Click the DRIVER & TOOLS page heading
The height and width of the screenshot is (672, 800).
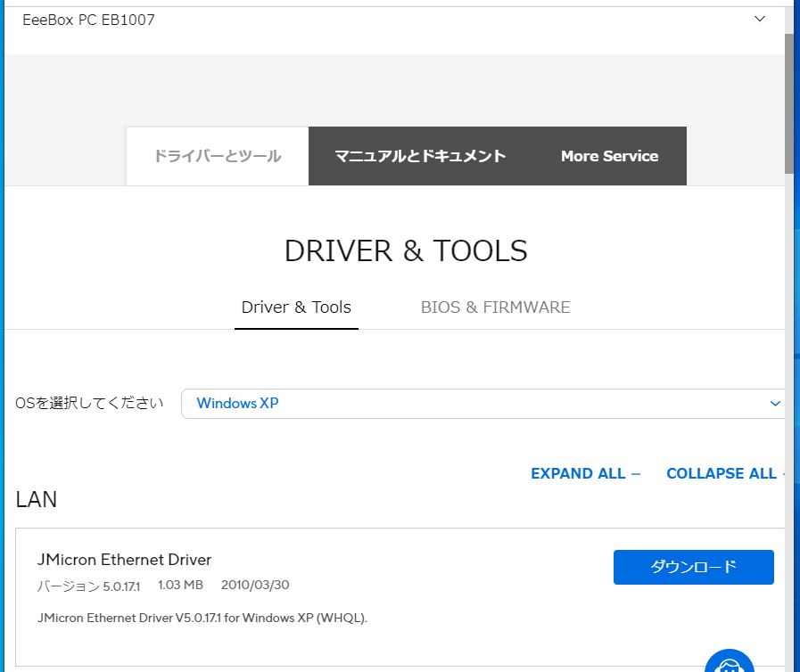click(x=406, y=250)
